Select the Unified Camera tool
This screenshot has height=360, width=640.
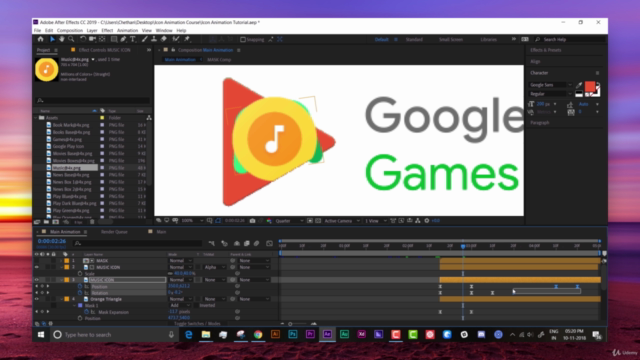(x=93, y=39)
